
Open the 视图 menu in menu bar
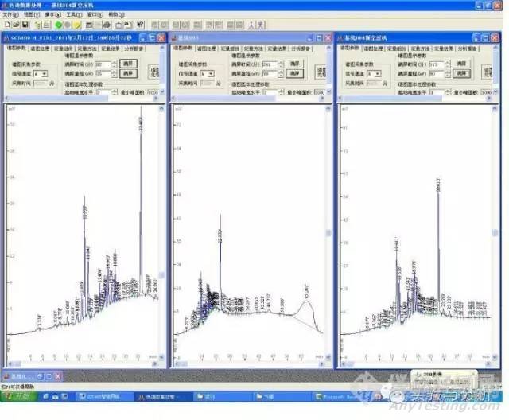30,14
